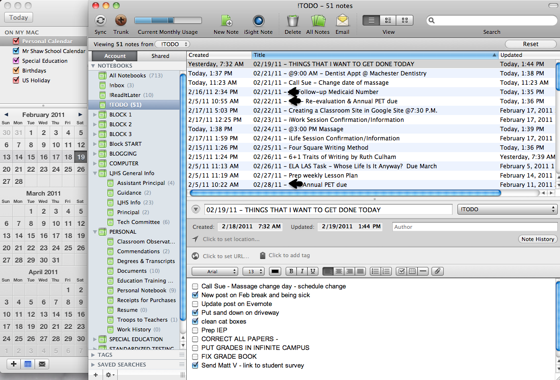560x380 pixels.
Task: Center align text in editor
Action: pyautogui.click(x=339, y=271)
